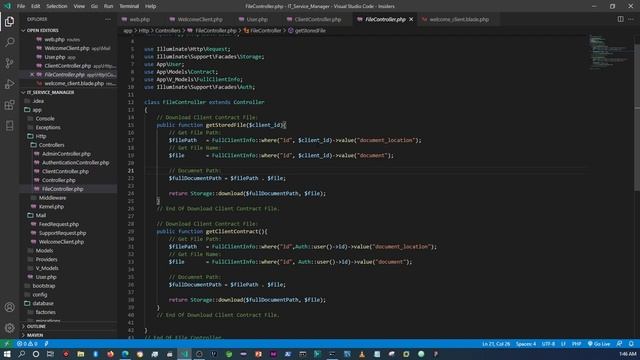Open SupportRequest.php in file tree
640x360 pixels.
62,233
